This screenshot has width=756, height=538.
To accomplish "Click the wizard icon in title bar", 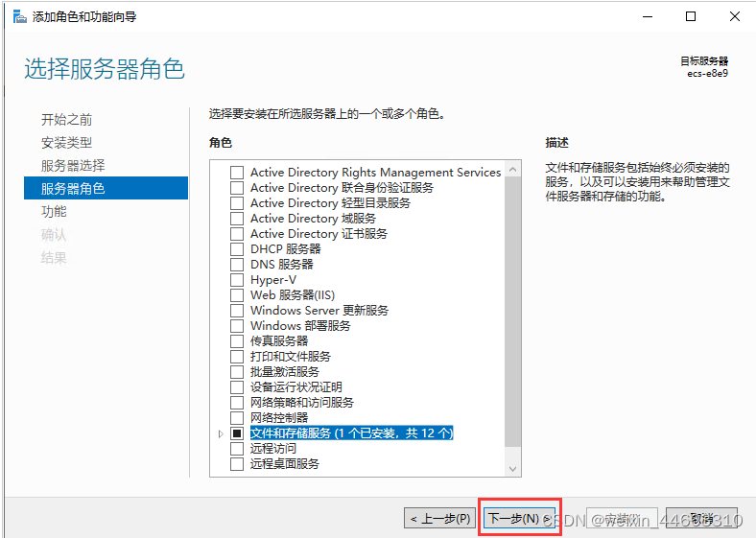I will [18, 16].
